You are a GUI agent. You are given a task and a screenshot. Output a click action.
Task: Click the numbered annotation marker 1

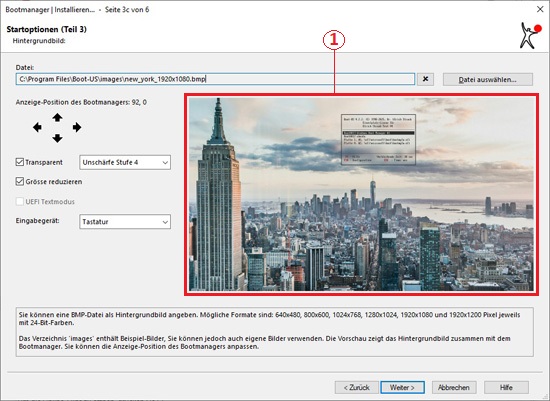(x=334, y=39)
